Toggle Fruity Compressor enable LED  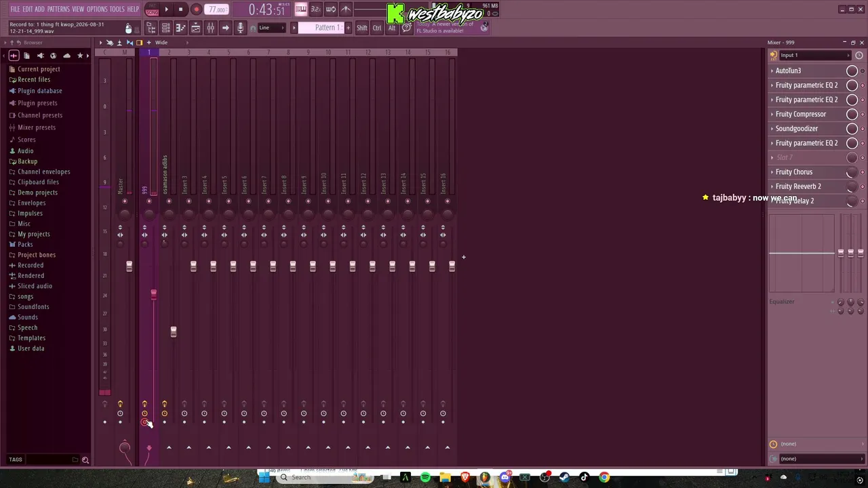(x=863, y=114)
